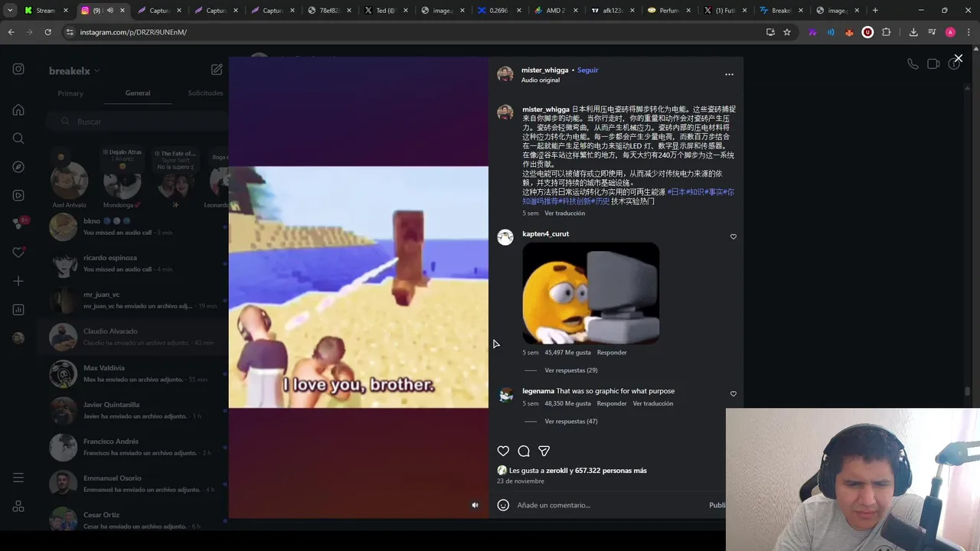The image size is (980, 551).
Task: Open Instagram Search in the sidebar
Action: pyautogui.click(x=18, y=139)
